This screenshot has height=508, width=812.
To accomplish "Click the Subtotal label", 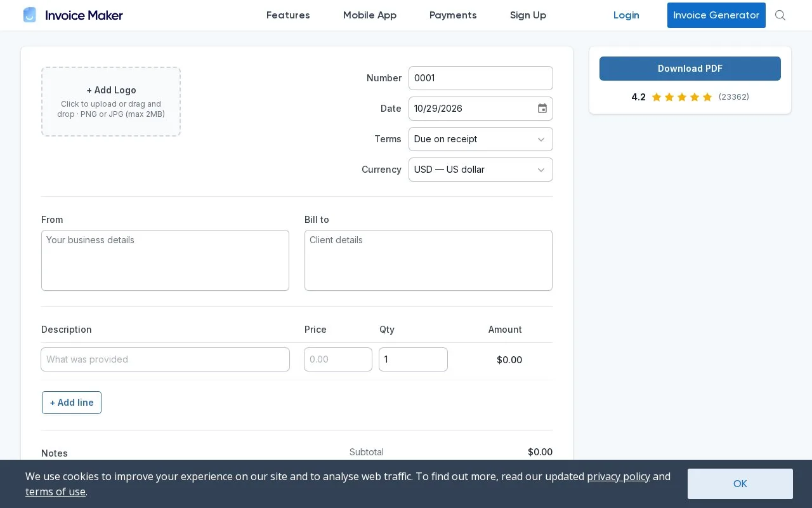I will tap(367, 452).
